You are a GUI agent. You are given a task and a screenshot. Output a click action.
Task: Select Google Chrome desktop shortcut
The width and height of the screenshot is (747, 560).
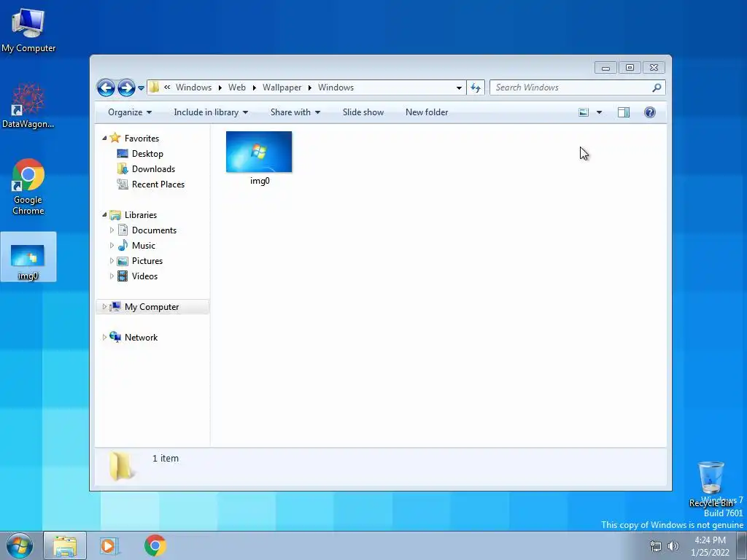pyautogui.click(x=28, y=187)
